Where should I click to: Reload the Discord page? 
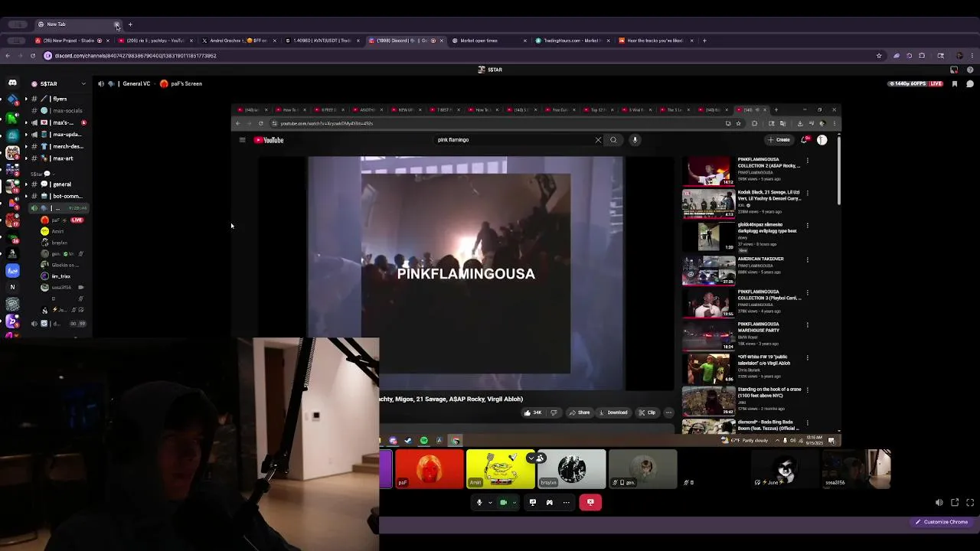point(32,56)
